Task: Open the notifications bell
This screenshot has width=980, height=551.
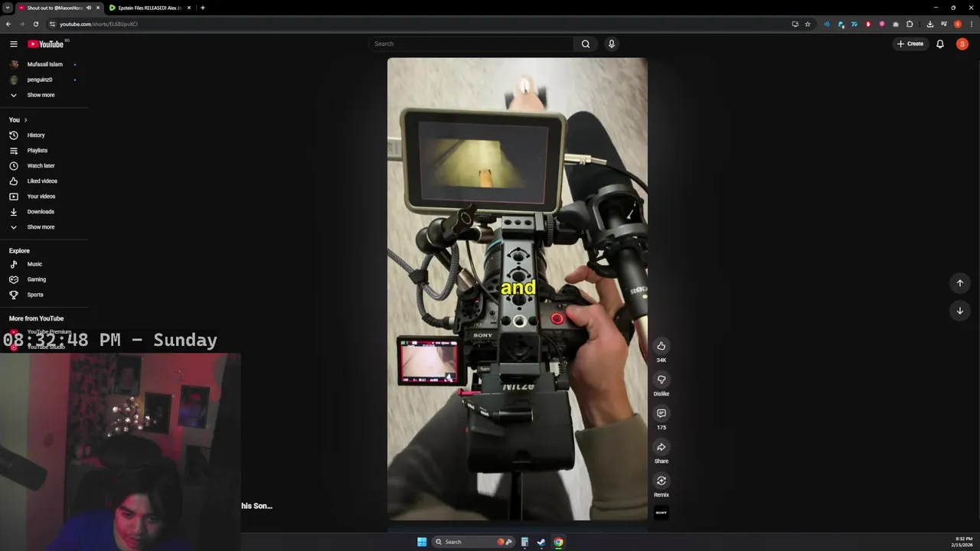Action: (x=940, y=44)
